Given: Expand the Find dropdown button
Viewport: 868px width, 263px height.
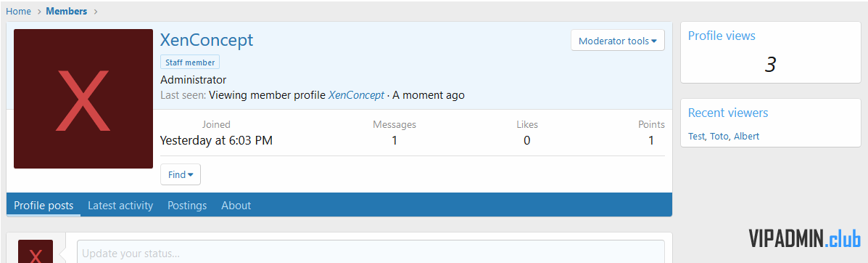Looking at the screenshot, I should coord(181,175).
